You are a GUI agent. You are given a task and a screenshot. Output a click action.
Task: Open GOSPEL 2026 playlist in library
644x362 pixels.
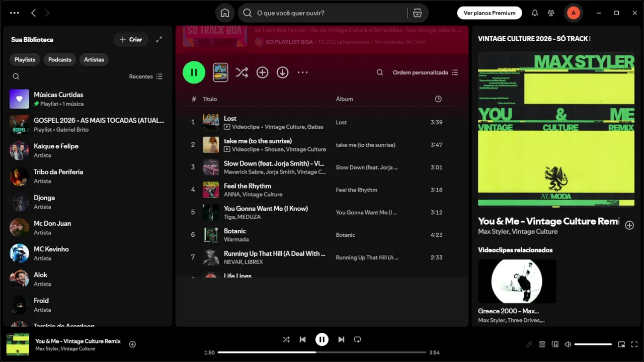(88, 125)
